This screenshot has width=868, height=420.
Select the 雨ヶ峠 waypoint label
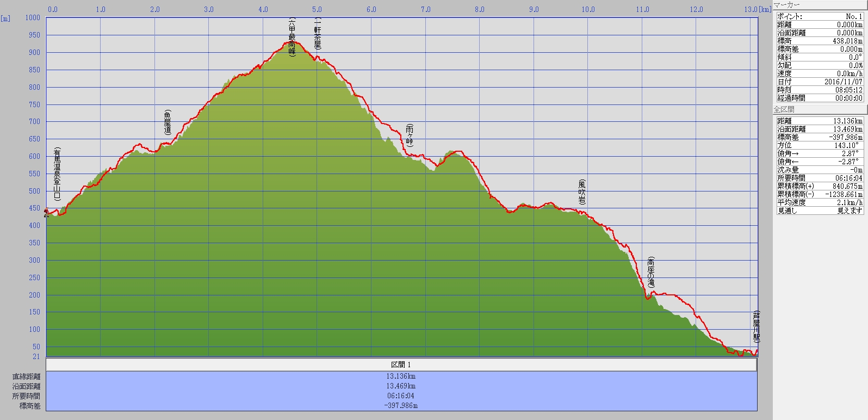click(x=410, y=135)
